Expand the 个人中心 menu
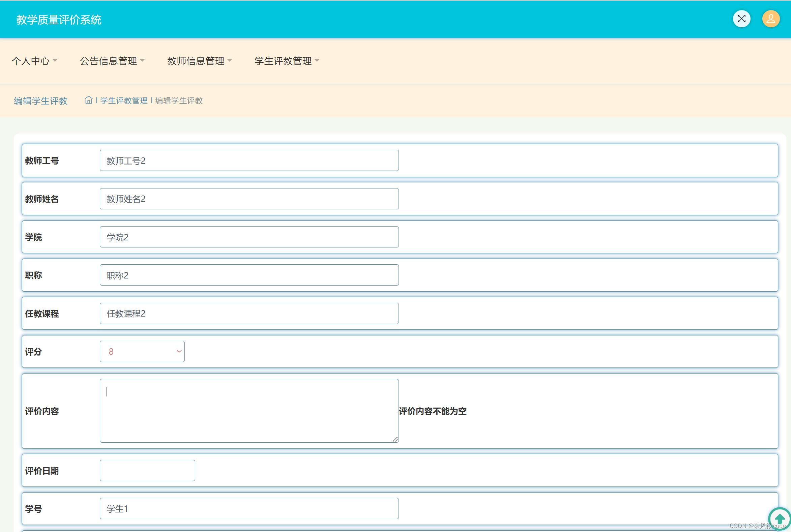 (x=34, y=61)
